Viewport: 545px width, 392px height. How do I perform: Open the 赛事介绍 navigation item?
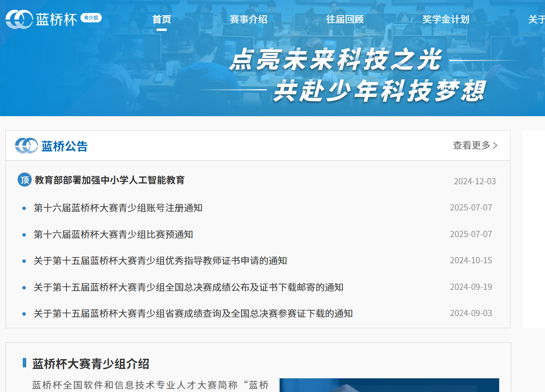(249, 19)
